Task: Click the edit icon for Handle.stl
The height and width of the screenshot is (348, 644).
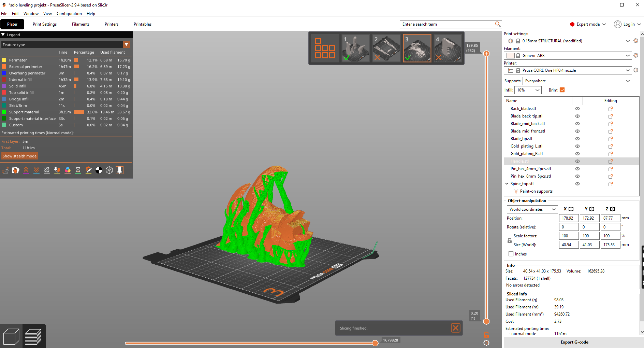Action: (x=611, y=161)
